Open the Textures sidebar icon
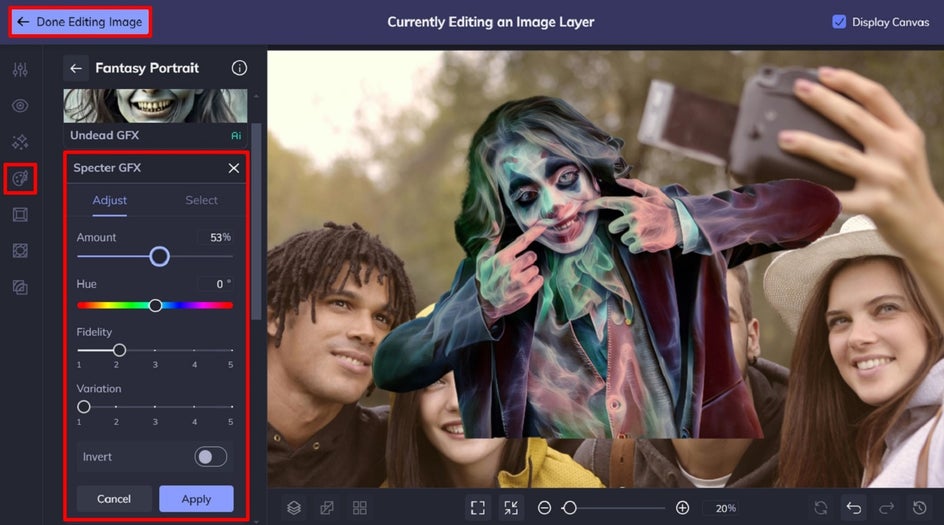944x525 pixels. point(20,288)
